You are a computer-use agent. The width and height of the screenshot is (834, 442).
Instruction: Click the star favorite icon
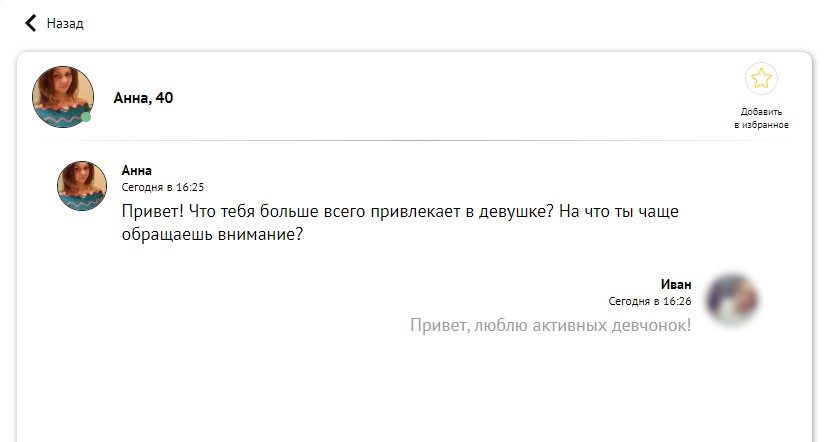pyautogui.click(x=761, y=79)
